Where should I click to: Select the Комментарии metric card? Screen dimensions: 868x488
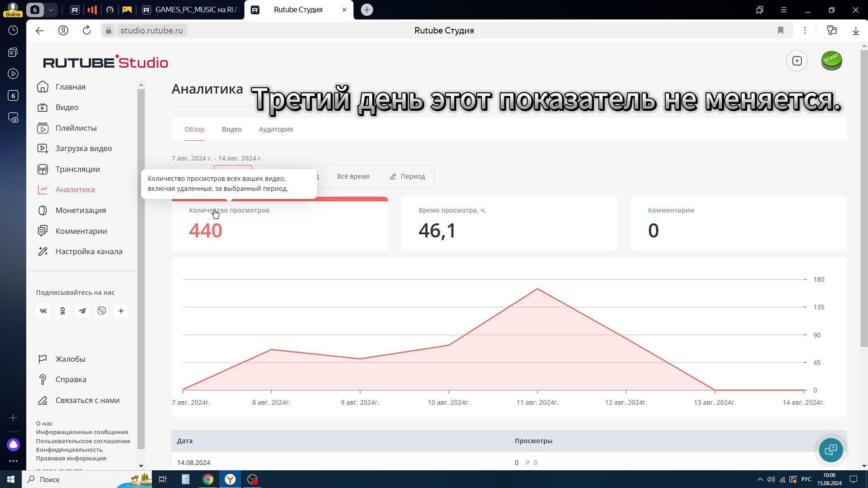(738, 224)
